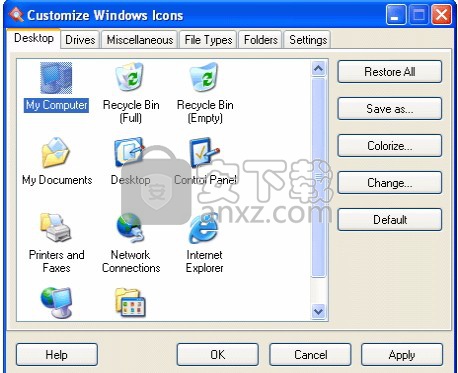Image resolution: width=458 pixels, height=373 pixels.
Task: Open the Colorize... dialog
Action: [x=390, y=146]
